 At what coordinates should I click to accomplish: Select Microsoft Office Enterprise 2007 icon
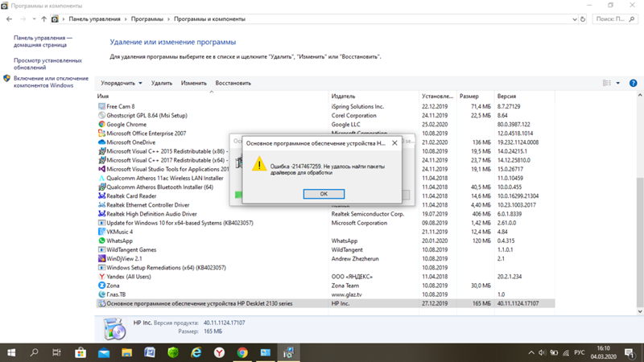[x=101, y=134]
